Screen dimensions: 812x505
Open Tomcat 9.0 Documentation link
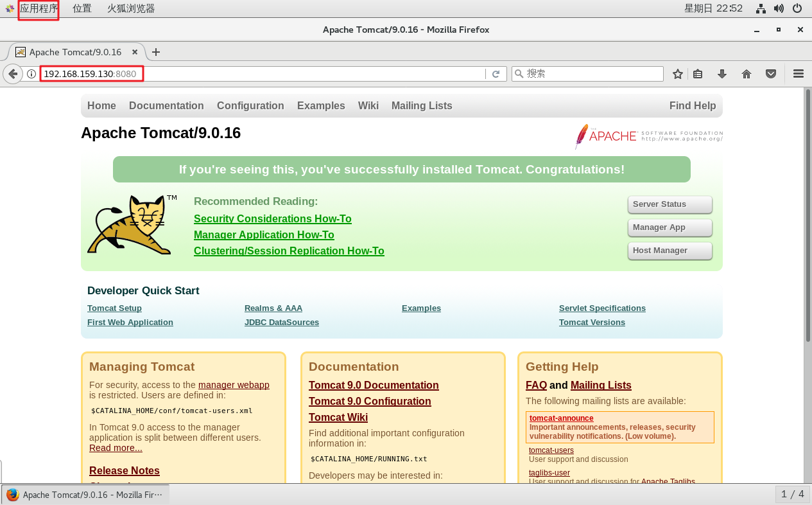[x=374, y=385]
